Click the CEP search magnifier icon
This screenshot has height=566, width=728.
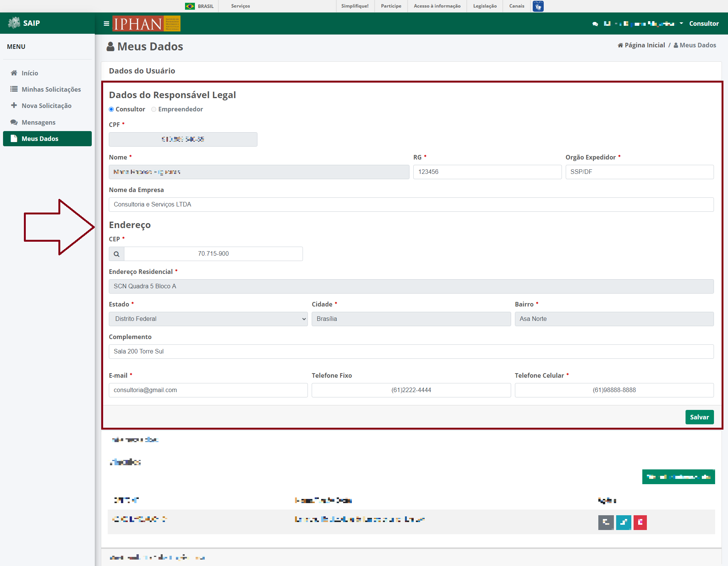click(x=116, y=254)
